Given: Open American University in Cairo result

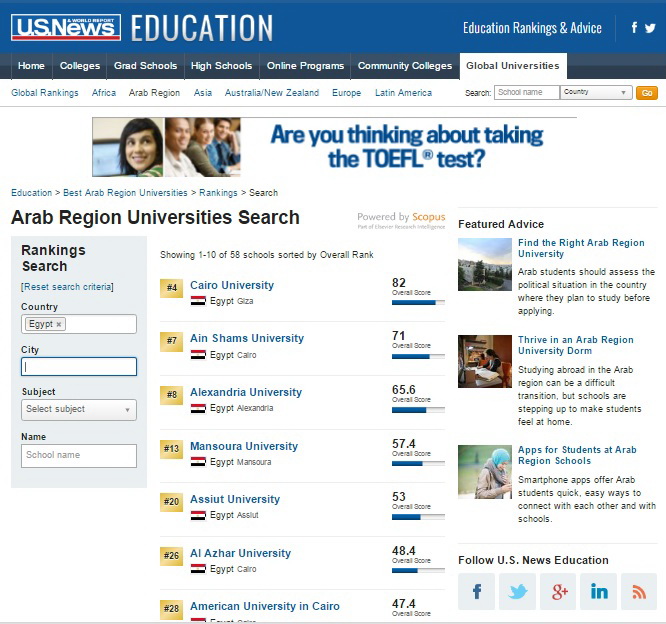Looking at the screenshot, I should point(265,606).
